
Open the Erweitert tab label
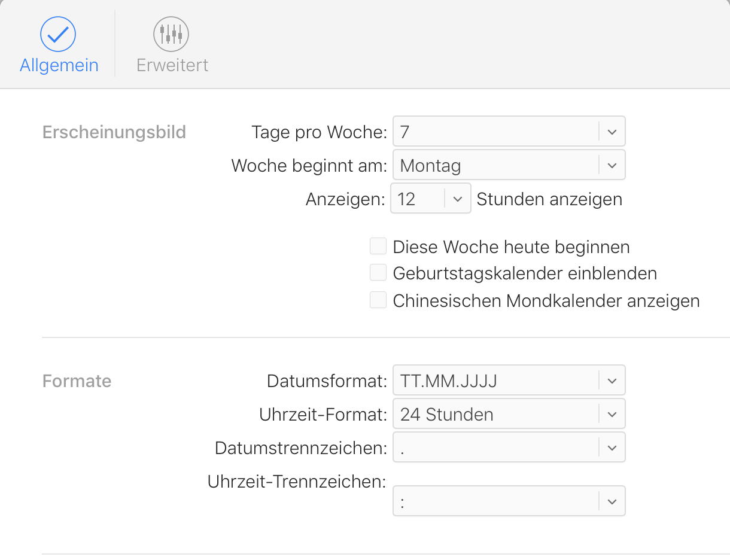pyautogui.click(x=172, y=65)
